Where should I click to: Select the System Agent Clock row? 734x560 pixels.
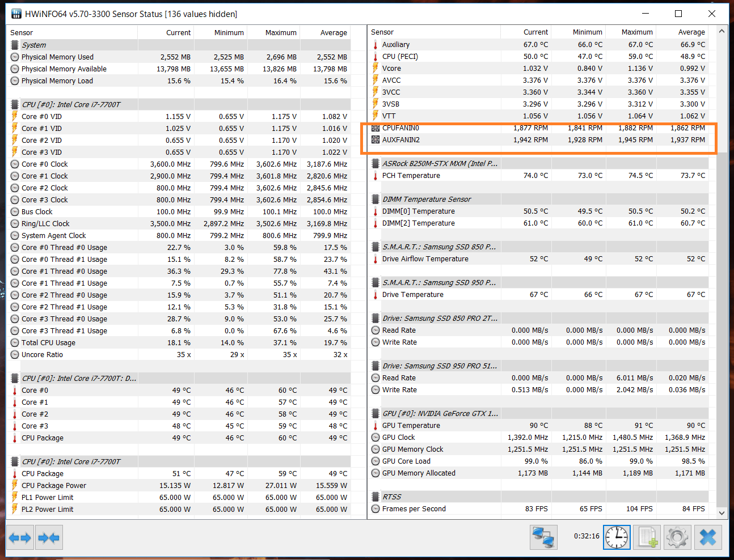click(x=179, y=236)
